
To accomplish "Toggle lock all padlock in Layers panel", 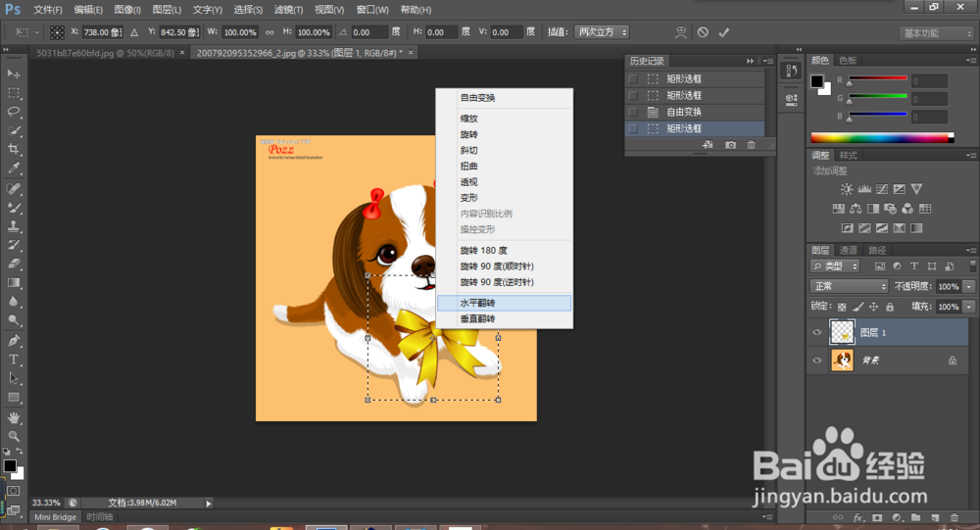I will (x=890, y=307).
